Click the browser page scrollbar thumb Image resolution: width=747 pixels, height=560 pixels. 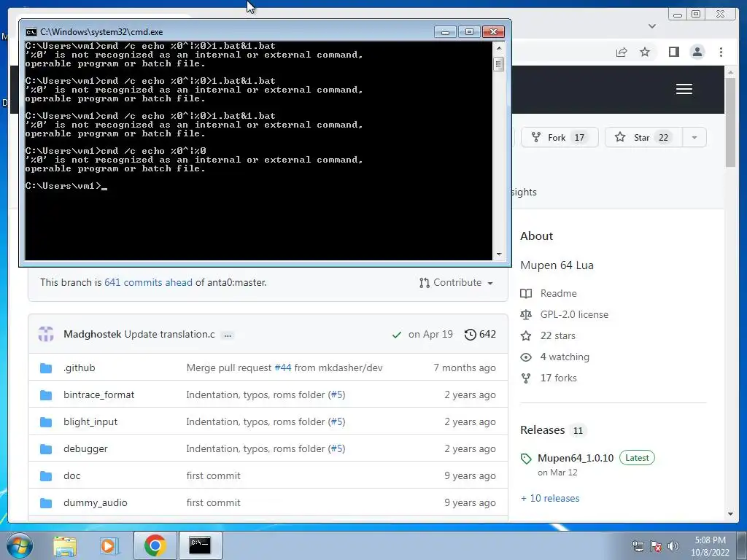730,122
